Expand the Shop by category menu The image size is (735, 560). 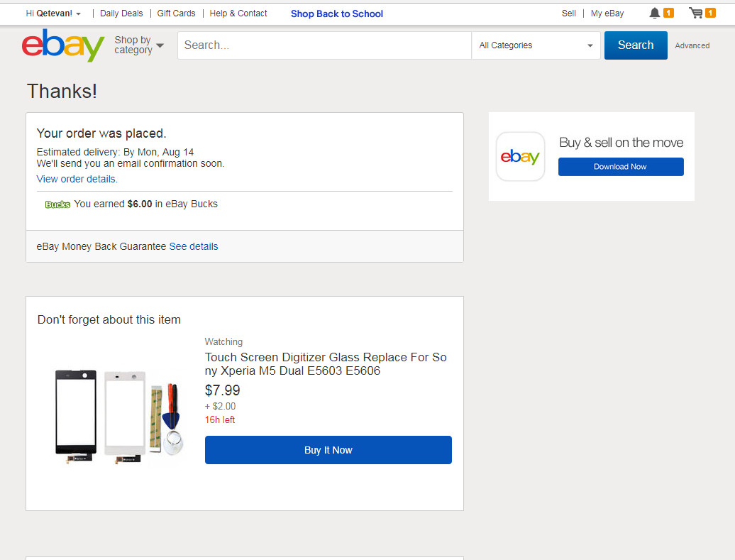click(139, 45)
